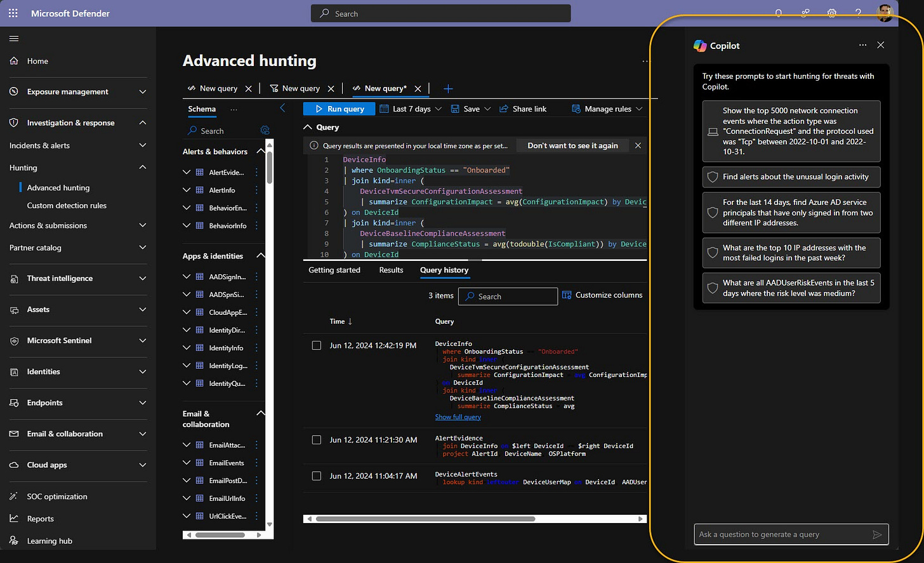
Task: Open the notifications bell icon
Action: click(779, 13)
